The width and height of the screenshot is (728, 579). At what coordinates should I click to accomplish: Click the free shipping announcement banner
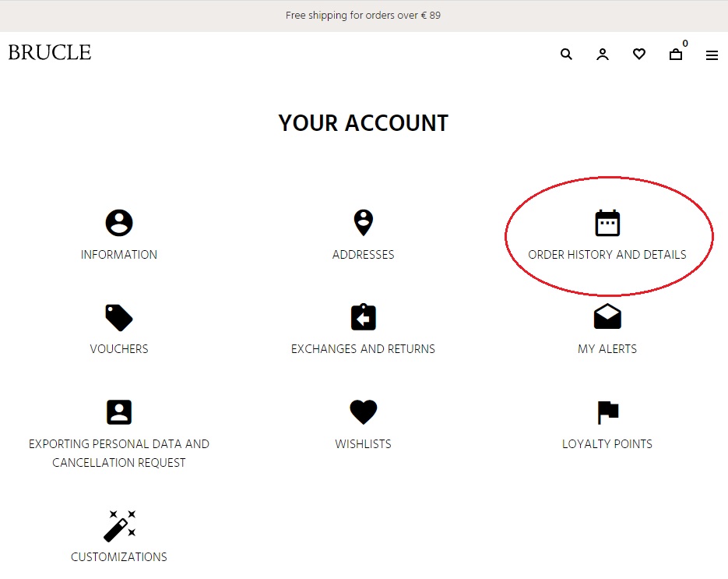pos(363,16)
